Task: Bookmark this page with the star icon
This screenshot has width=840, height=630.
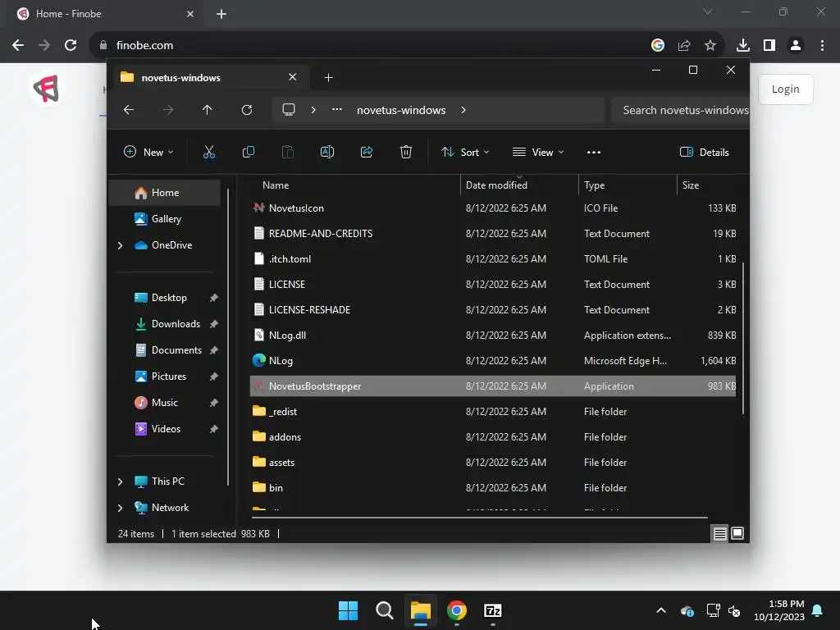Action: [x=710, y=46]
